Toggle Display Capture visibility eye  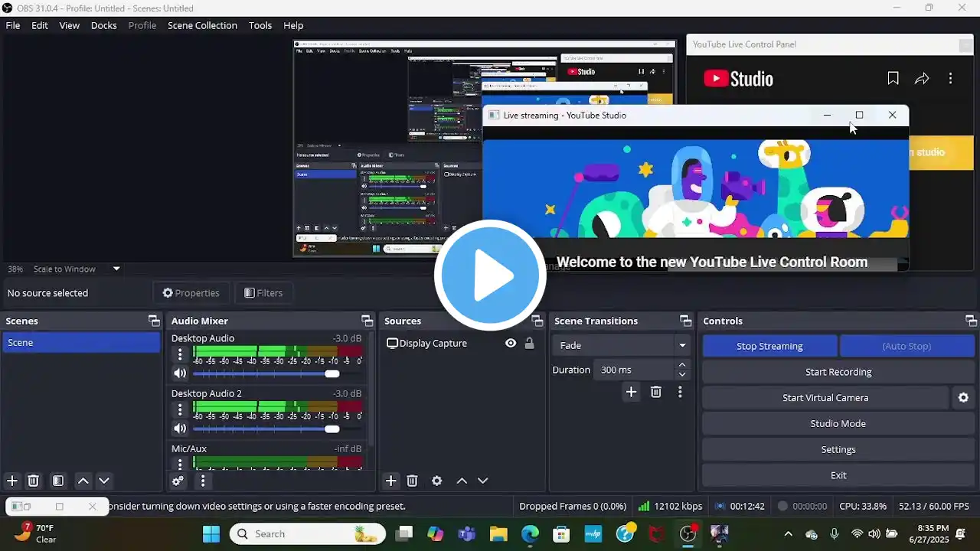tap(511, 344)
